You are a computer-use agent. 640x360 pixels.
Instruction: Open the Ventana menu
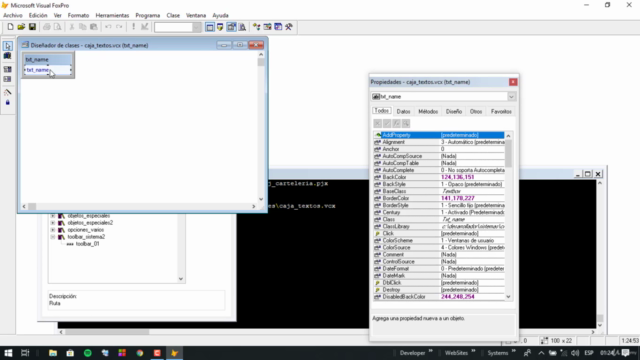(x=196, y=16)
